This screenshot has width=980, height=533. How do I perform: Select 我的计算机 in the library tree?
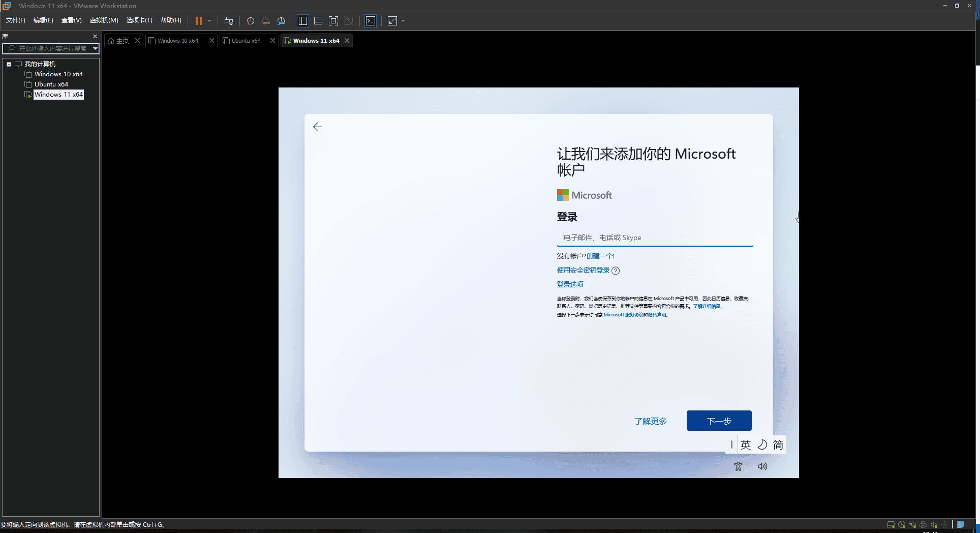click(x=40, y=64)
